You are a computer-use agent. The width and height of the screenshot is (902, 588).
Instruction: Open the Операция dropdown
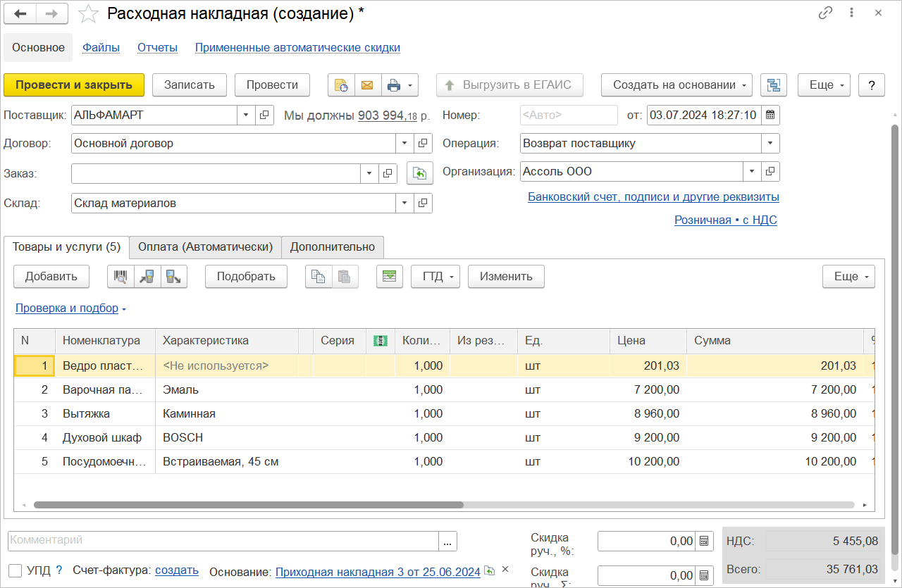(x=770, y=143)
